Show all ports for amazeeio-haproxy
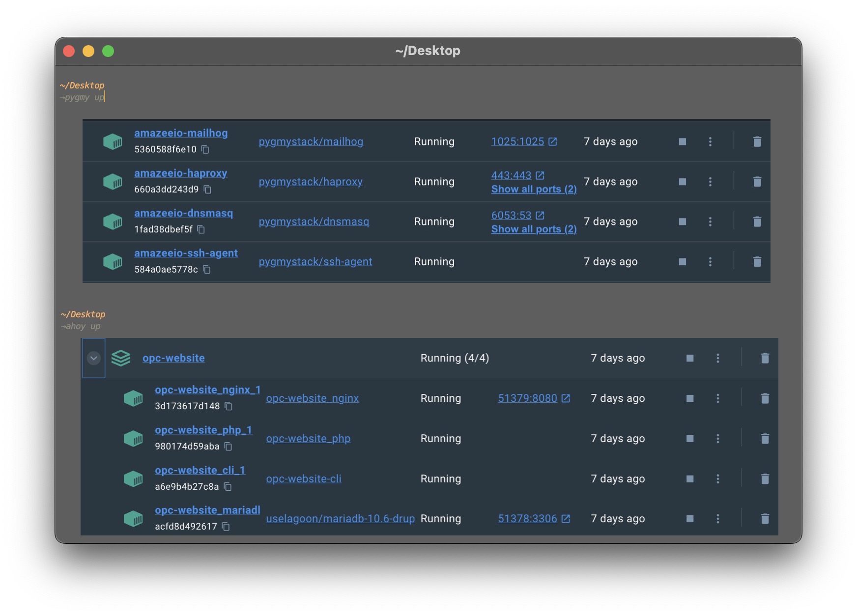The height and width of the screenshot is (616, 857). 534,189
